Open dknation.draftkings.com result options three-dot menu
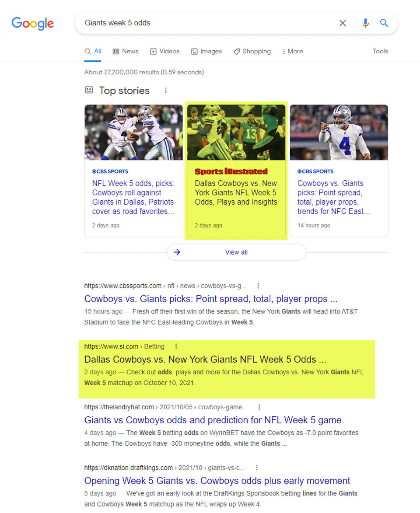The height and width of the screenshot is (513, 420). [x=257, y=468]
